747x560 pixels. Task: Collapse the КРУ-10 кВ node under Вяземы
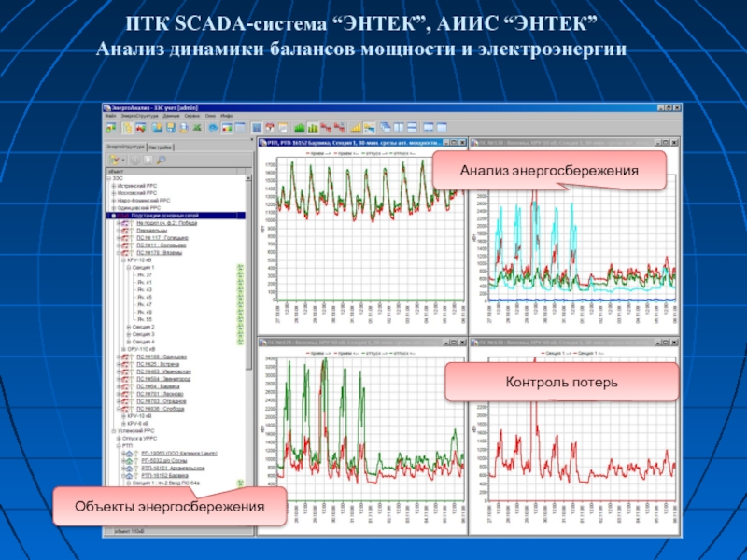(123, 260)
